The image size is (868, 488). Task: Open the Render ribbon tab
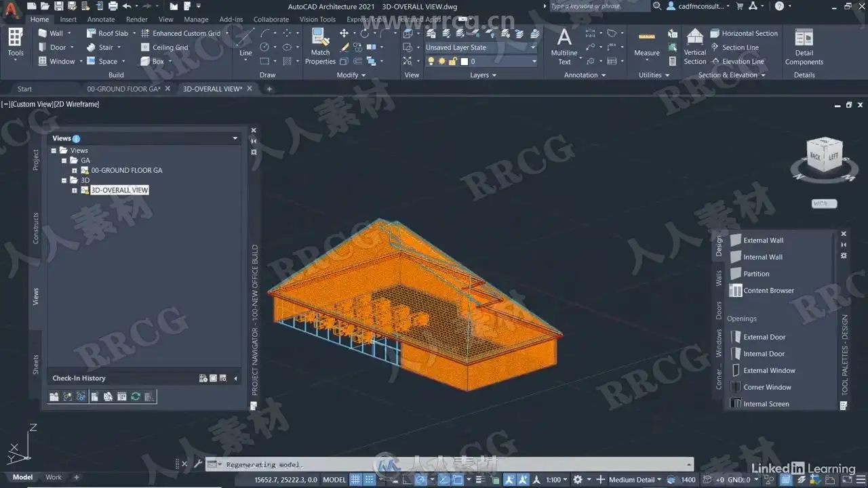coord(136,20)
